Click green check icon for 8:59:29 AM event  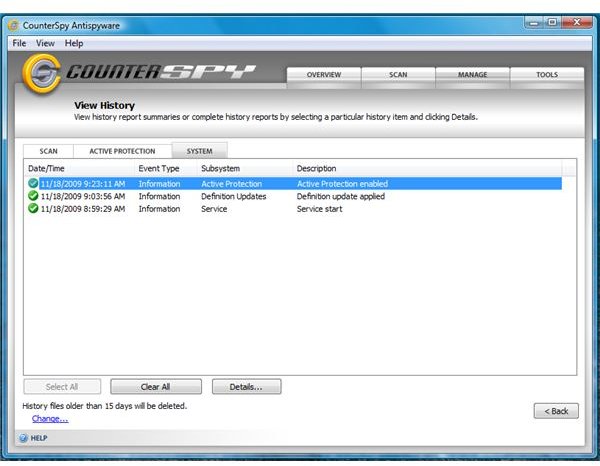33,209
